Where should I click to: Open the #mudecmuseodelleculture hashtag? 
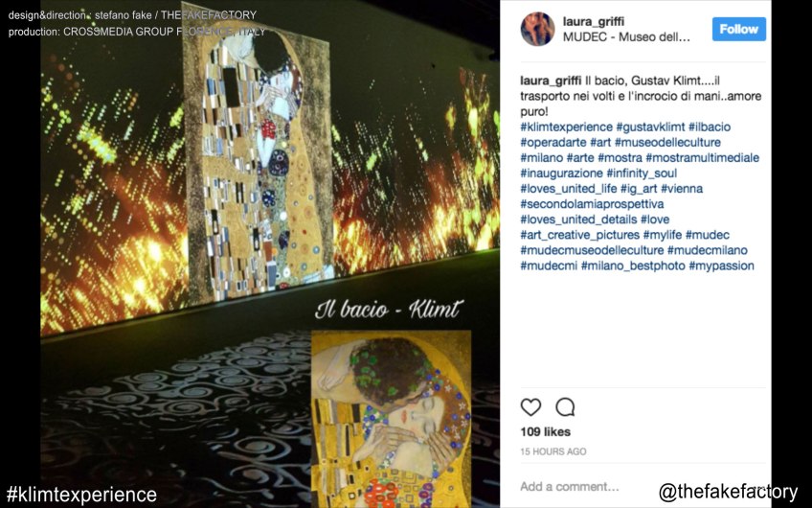click(592, 250)
